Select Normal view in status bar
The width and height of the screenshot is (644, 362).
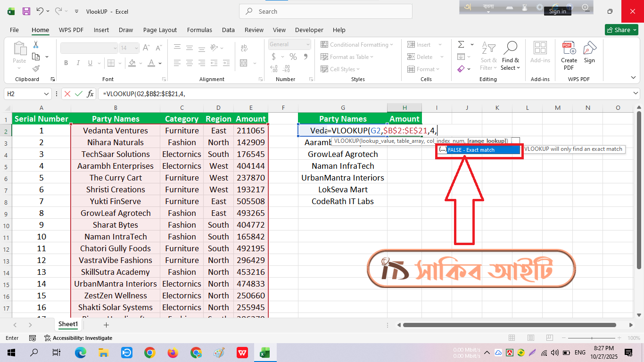tap(512, 338)
